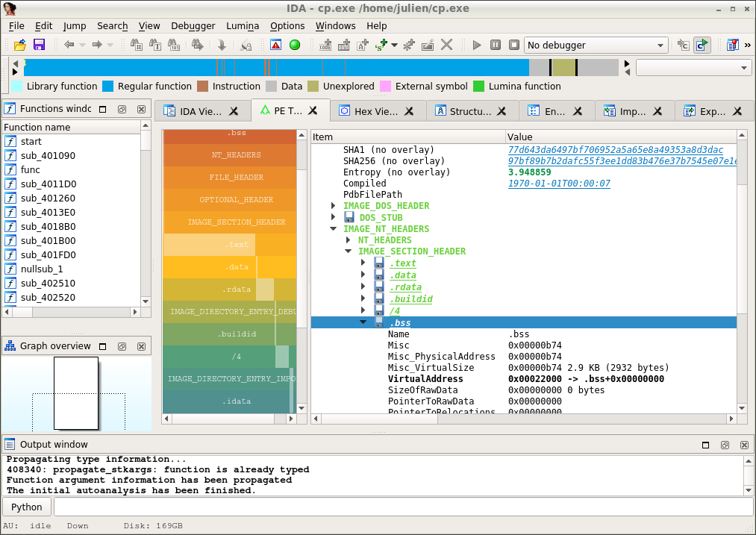
Task: Expand the .rdata section node
Action: point(363,287)
